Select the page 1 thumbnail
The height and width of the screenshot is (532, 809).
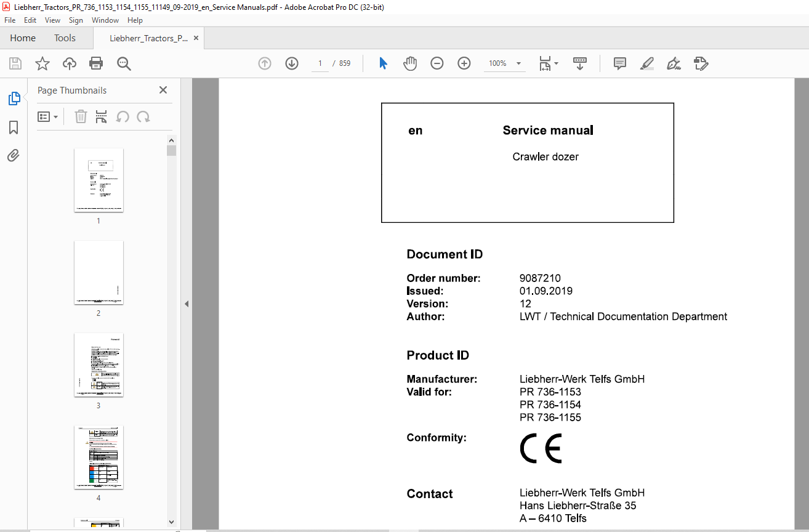coord(99,180)
